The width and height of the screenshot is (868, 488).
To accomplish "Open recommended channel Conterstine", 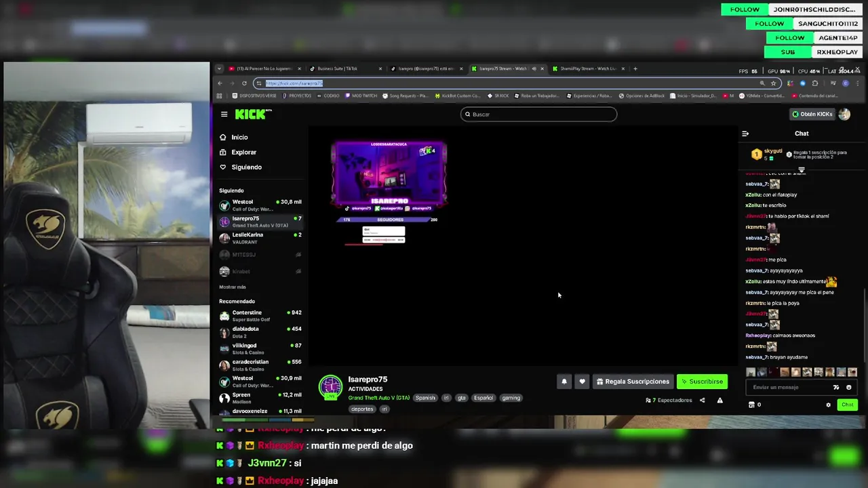I will click(x=260, y=316).
